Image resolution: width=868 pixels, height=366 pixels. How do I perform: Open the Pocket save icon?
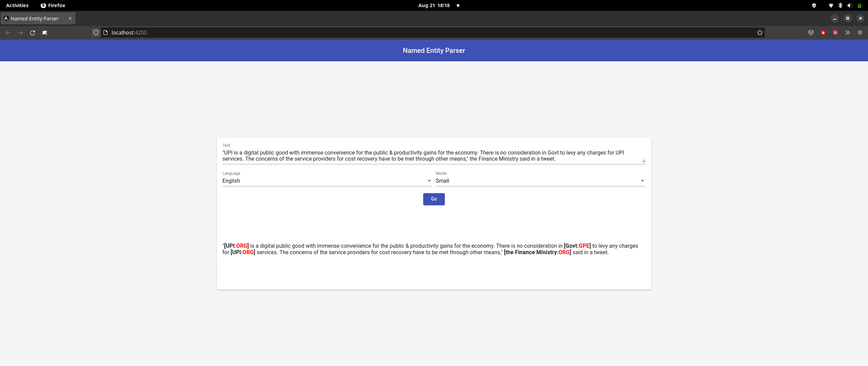pyautogui.click(x=811, y=33)
